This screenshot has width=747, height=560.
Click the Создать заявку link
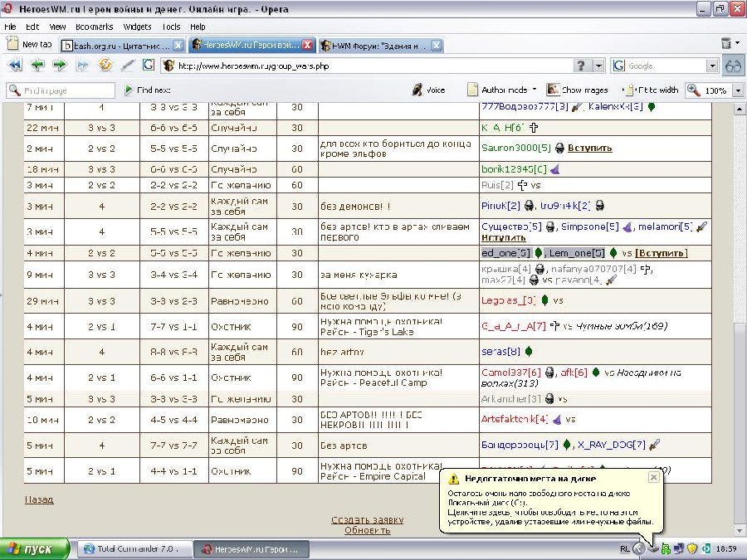pyautogui.click(x=367, y=520)
